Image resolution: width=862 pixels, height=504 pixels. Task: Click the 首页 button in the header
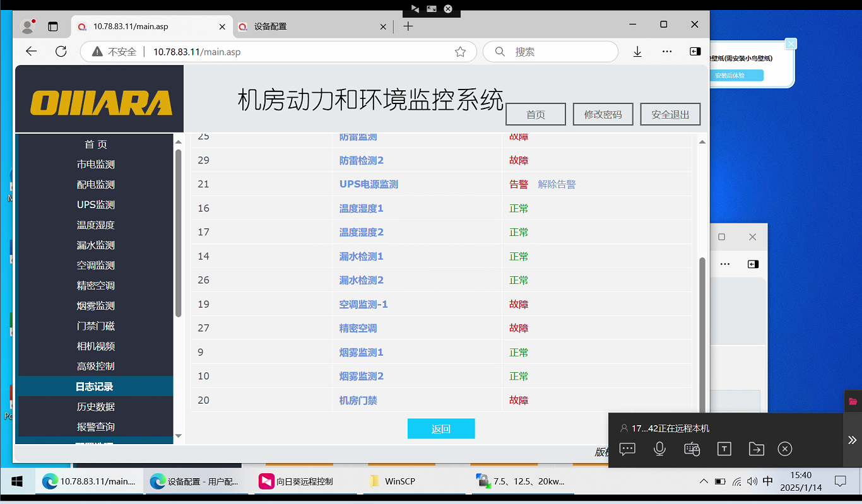click(x=536, y=114)
